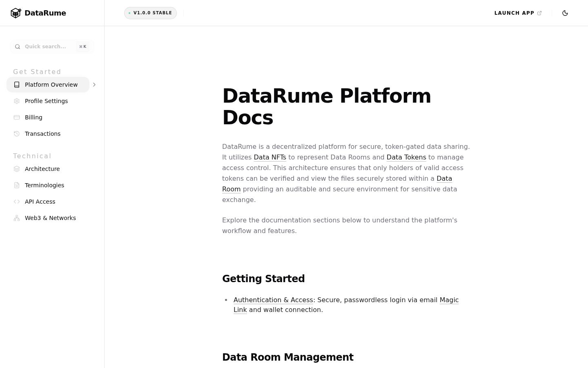Toggle dark mode with the moon icon
The height and width of the screenshot is (368, 588).
pos(565,13)
